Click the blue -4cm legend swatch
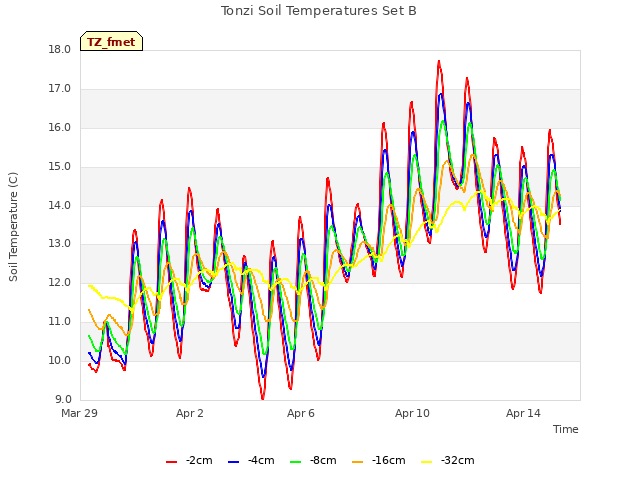Image resolution: width=640 pixels, height=480 pixels. pos(233,462)
